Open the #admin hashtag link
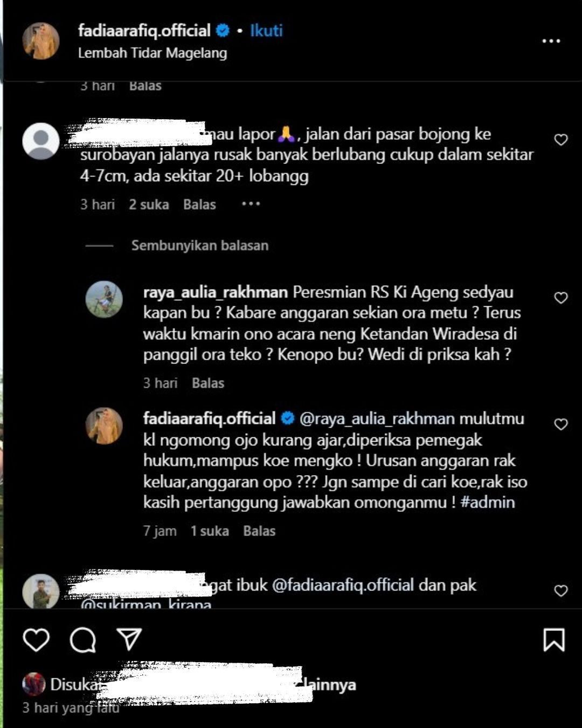Screen dimensions: 582x728 [488, 502]
